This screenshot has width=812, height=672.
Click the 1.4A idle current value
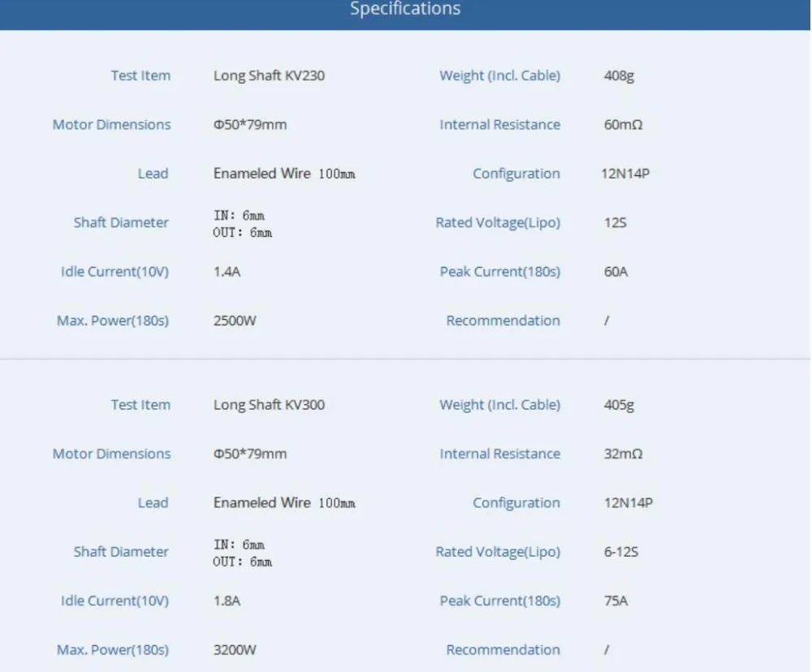click(x=227, y=272)
